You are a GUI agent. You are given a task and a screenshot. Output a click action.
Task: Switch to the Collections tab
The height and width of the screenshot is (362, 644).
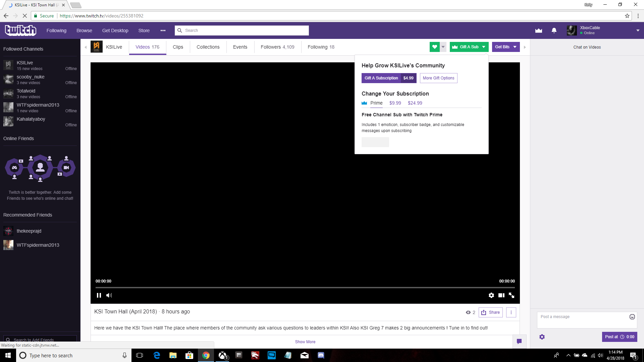coord(208,47)
